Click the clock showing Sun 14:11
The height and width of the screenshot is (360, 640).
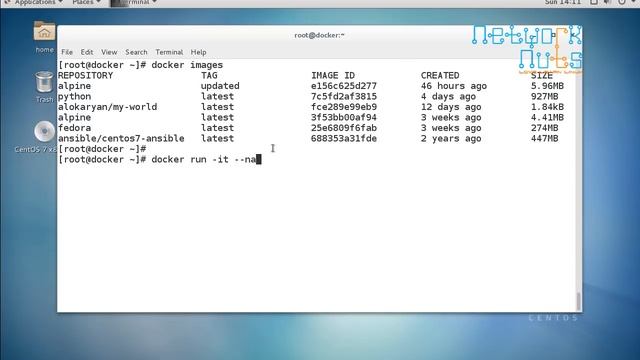click(x=562, y=2)
